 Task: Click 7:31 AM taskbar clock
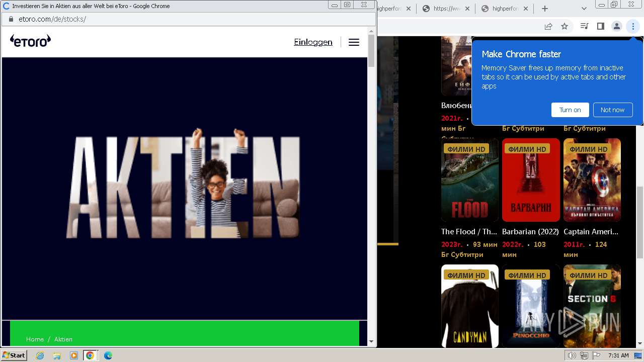pos(618,355)
